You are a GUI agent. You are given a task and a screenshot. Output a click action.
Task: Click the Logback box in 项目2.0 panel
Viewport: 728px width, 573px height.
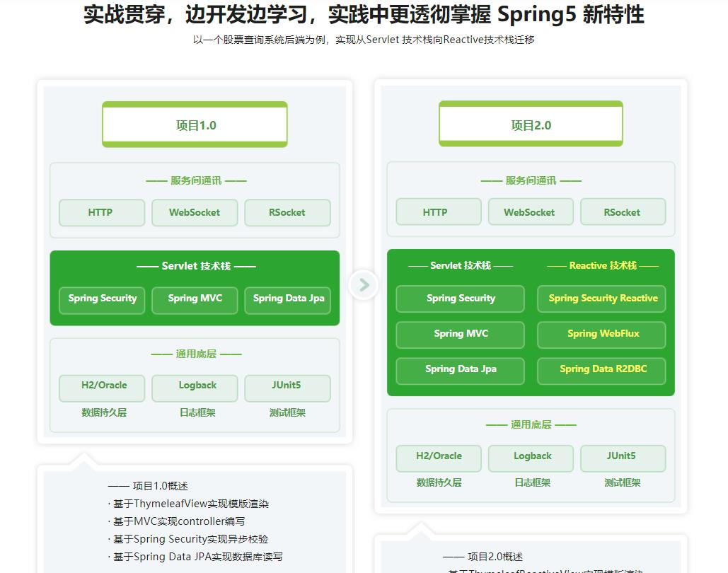(532, 457)
